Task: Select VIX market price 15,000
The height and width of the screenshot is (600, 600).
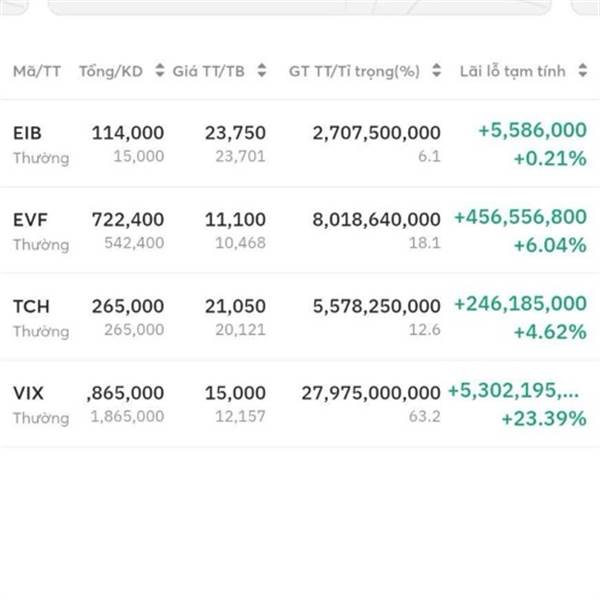Action: click(235, 393)
